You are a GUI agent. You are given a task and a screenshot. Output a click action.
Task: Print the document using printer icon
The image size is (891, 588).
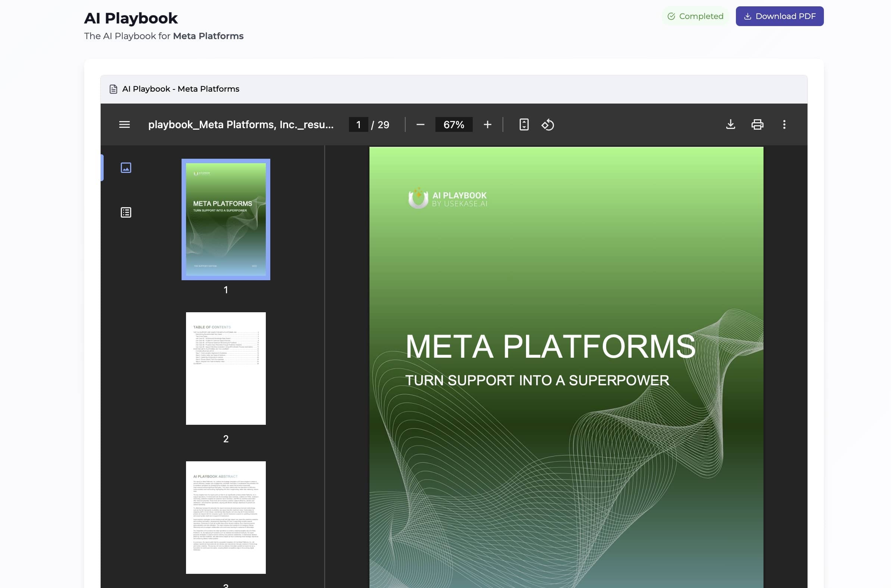click(x=757, y=124)
